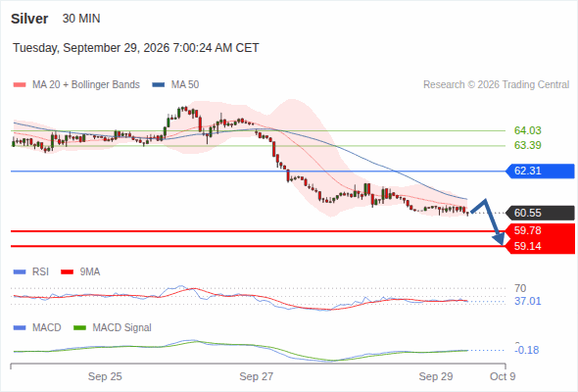Click the MA 50 blue legend swatch
The width and height of the screenshot is (578, 392).
point(158,85)
